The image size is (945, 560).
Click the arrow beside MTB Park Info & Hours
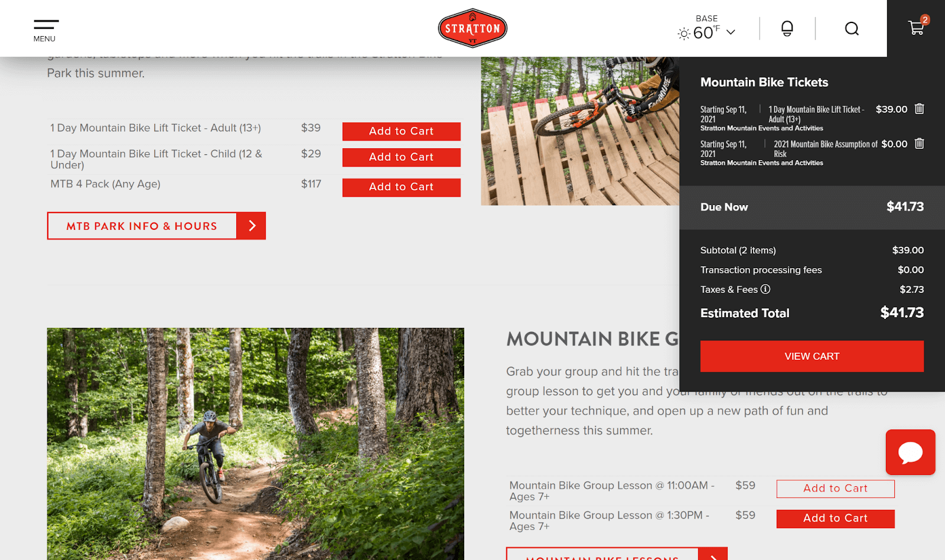coord(252,226)
